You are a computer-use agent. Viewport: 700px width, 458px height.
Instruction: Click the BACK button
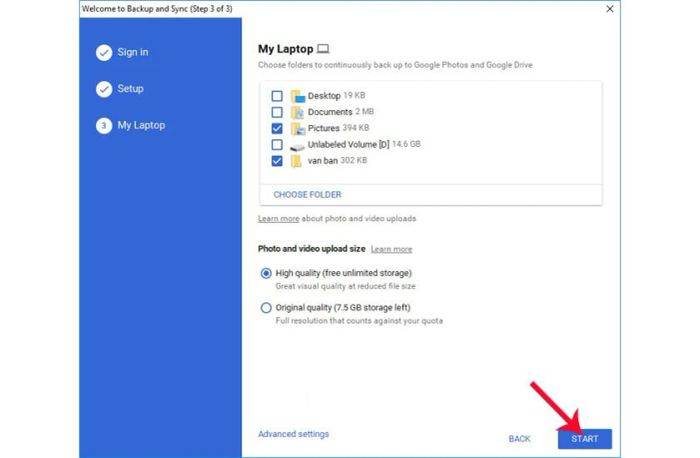(520, 439)
